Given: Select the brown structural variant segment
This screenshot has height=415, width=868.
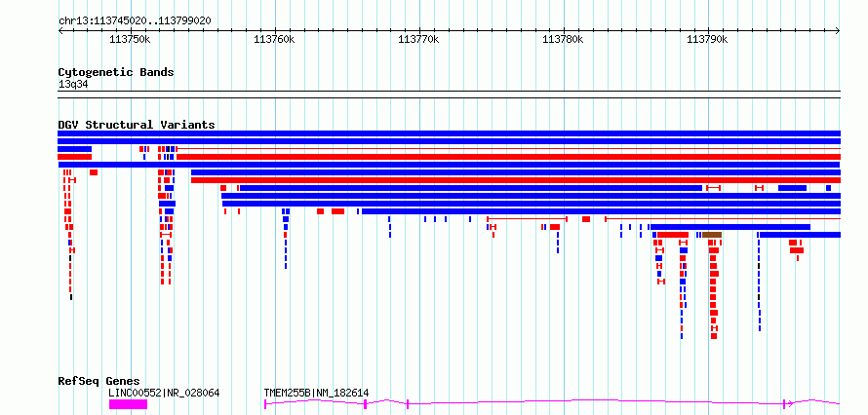Looking at the screenshot, I should coord(712,235).
